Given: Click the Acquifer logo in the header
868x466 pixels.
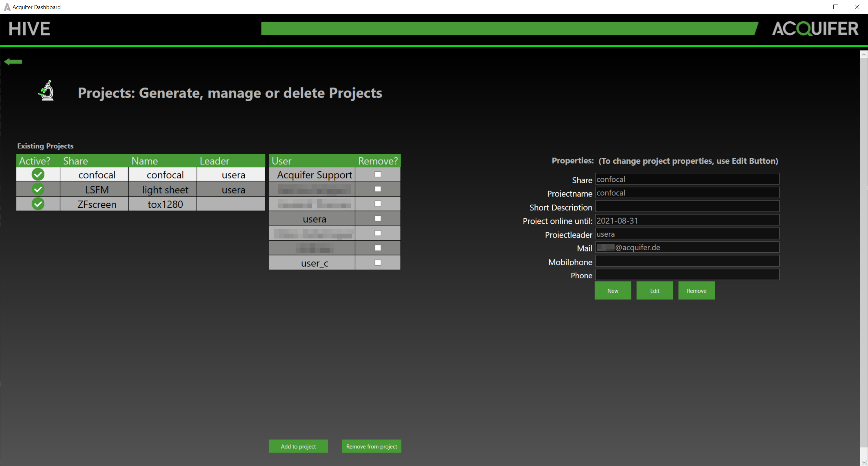Looking at the screenshot, I should point(815,29).
